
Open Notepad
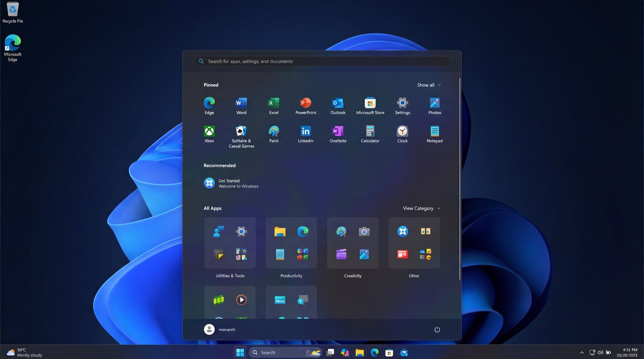[x=434, y=133]
